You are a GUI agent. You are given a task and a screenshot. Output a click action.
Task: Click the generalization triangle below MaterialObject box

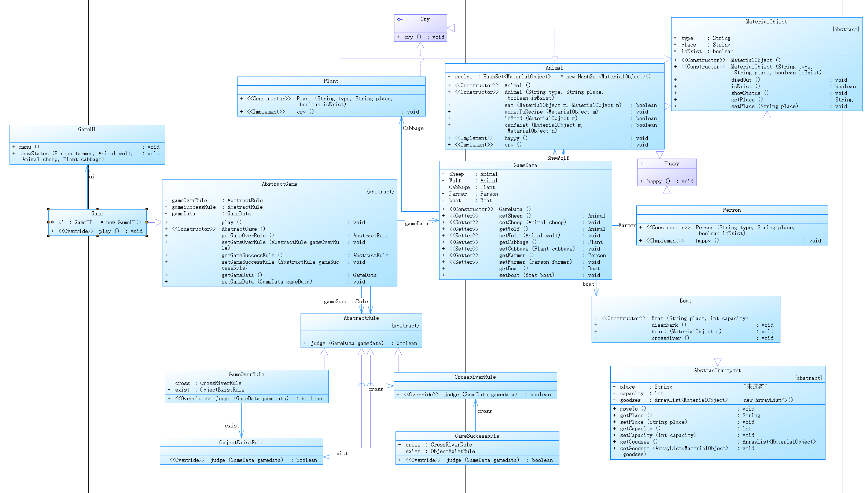click(767, 115)
